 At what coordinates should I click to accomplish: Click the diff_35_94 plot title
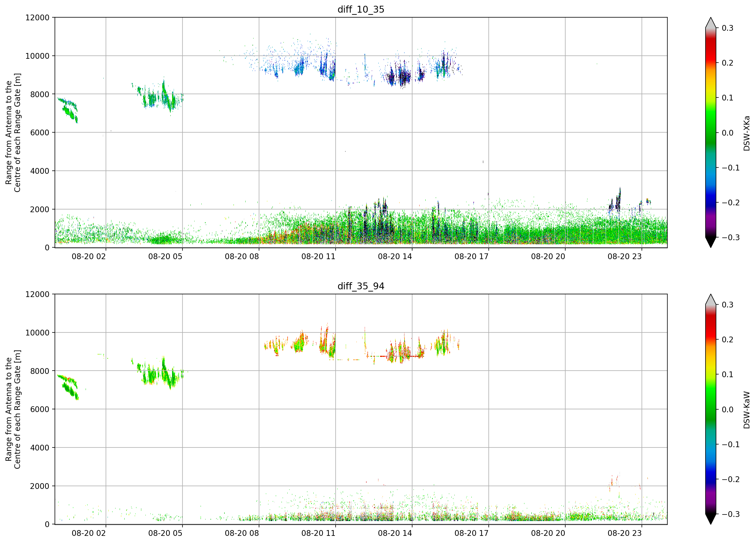pos(361,286)
